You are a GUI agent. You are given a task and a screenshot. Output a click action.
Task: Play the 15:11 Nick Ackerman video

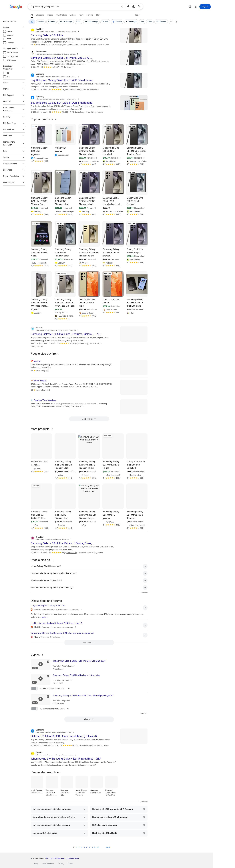[x=40, y=664]
